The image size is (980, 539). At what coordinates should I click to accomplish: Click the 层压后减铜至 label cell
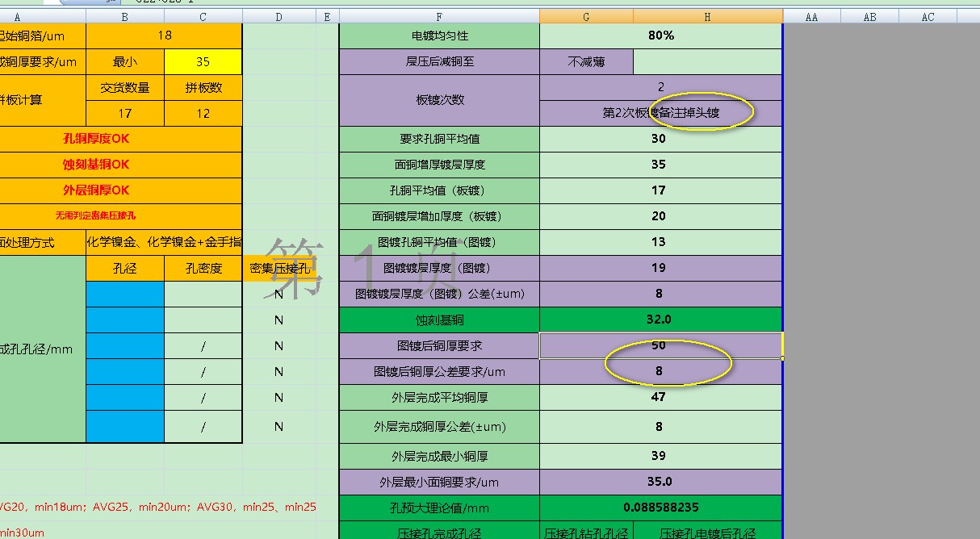pyautogui.click(x=439, y=62)
